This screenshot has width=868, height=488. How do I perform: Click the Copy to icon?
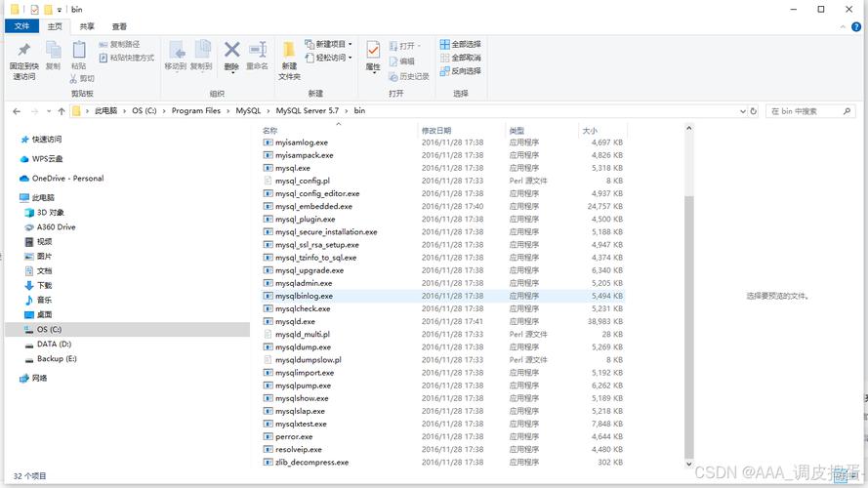point(202,51)
